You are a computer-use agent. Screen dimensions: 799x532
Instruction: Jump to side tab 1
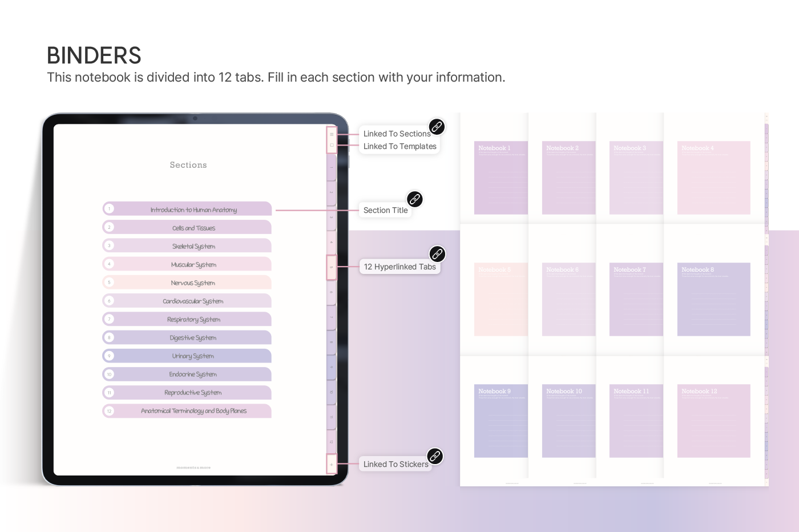[332, 168]
